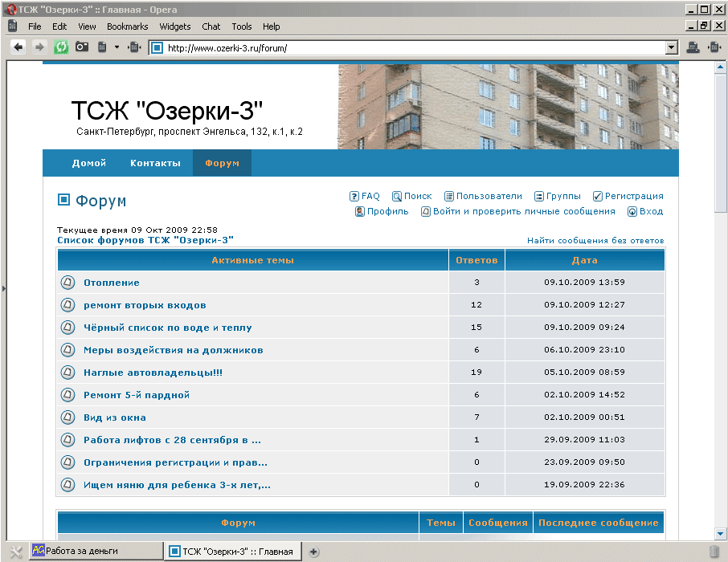Open the Регистрация link
728x562 pixels.
tap(628, 197)
